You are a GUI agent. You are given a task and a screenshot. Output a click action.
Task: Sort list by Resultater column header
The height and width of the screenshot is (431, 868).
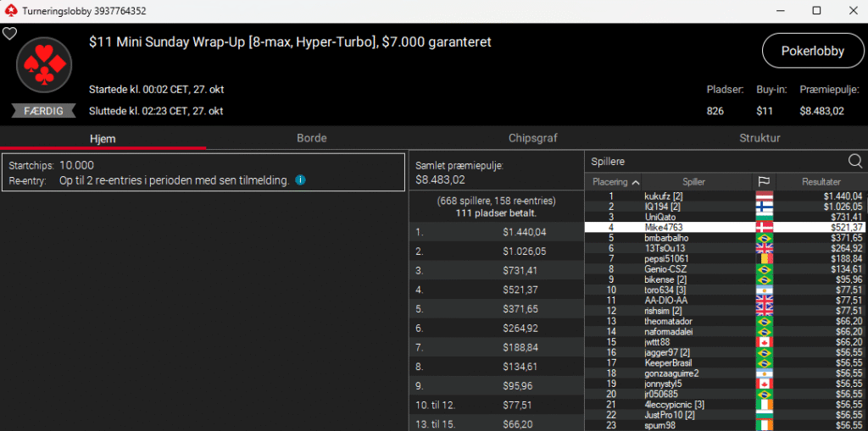820,182
